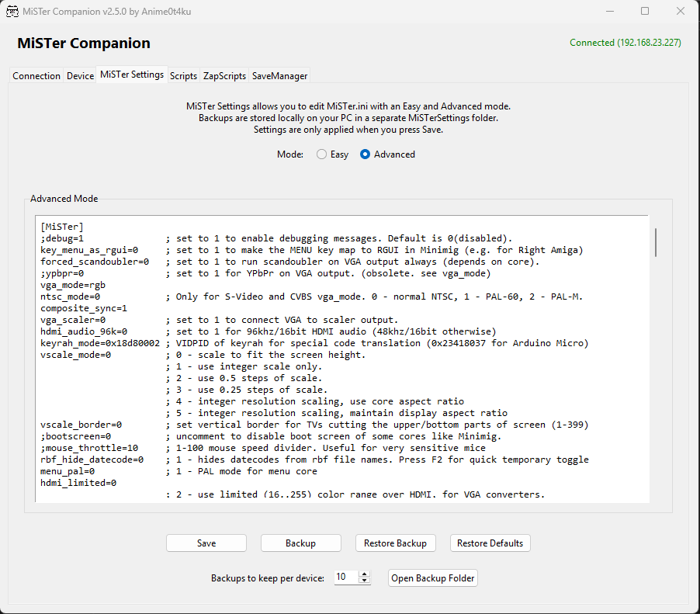Open the Scripts tab
This screenshot has height=614, width=700.
click(183, 76)
